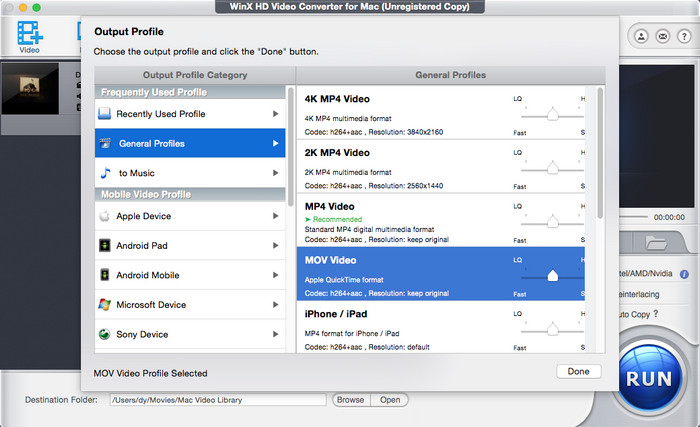Screen dimensions: 700x427
Task: Click the Microsoft Device Windows icon
Action: click(x=104, y=305)
